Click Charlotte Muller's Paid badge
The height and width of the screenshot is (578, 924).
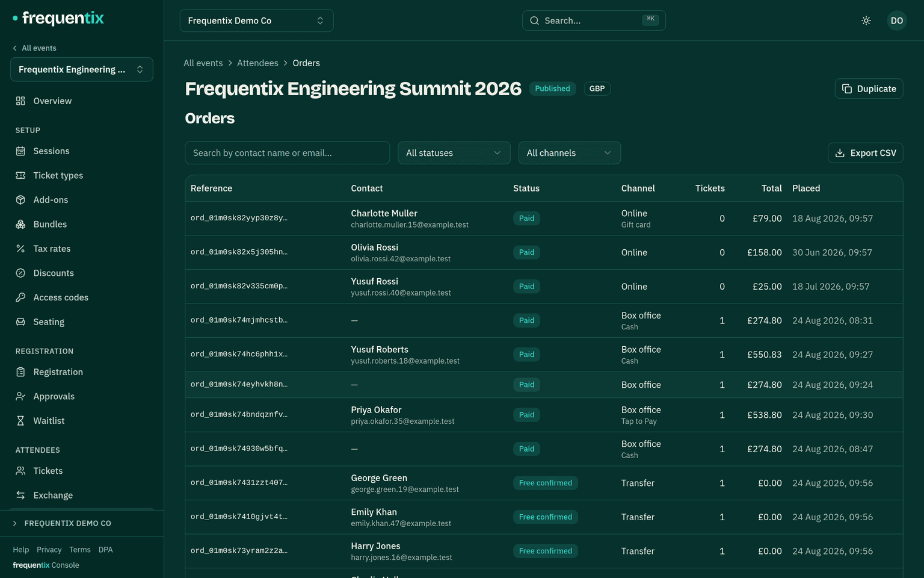coord(526,219)
